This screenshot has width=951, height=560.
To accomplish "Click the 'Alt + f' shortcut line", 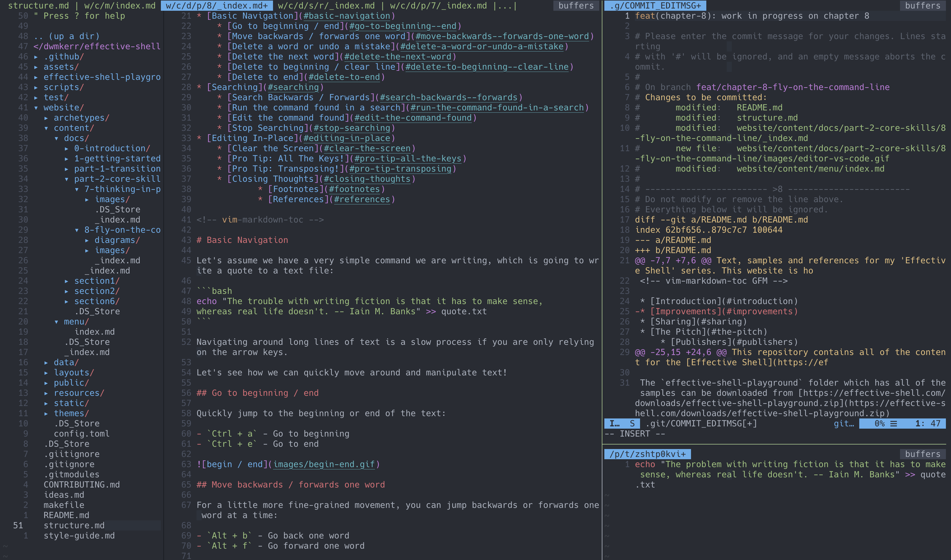I will pyautogui.click(x=280, y=546).
